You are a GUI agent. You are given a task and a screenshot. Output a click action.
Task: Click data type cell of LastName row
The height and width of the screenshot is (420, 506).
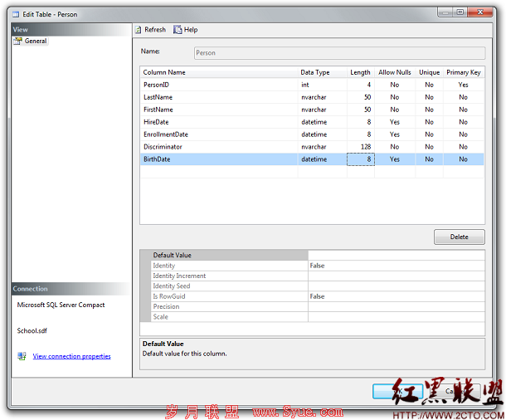coord(322,97)
